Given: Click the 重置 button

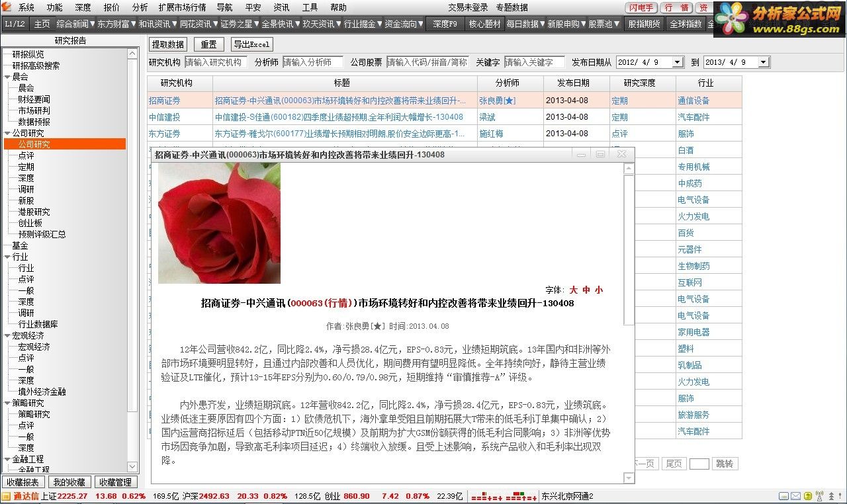Looking at the screenshot, I should (208, 44).
